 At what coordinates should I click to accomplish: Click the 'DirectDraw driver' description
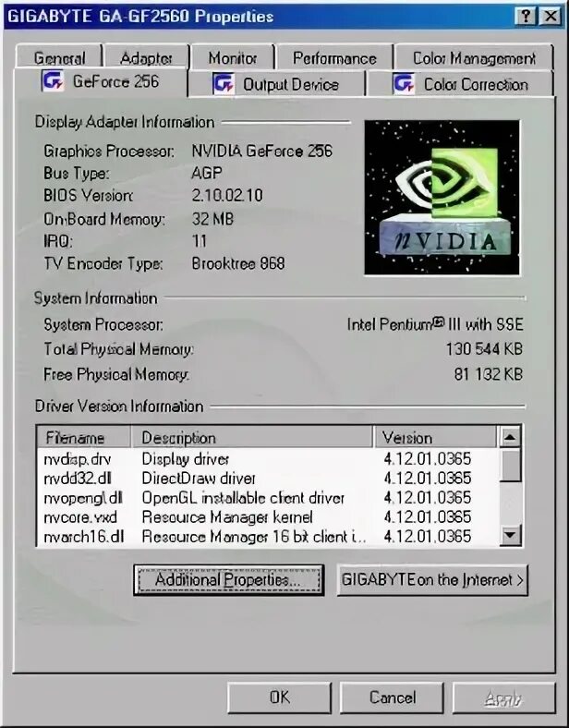(199, 479)
